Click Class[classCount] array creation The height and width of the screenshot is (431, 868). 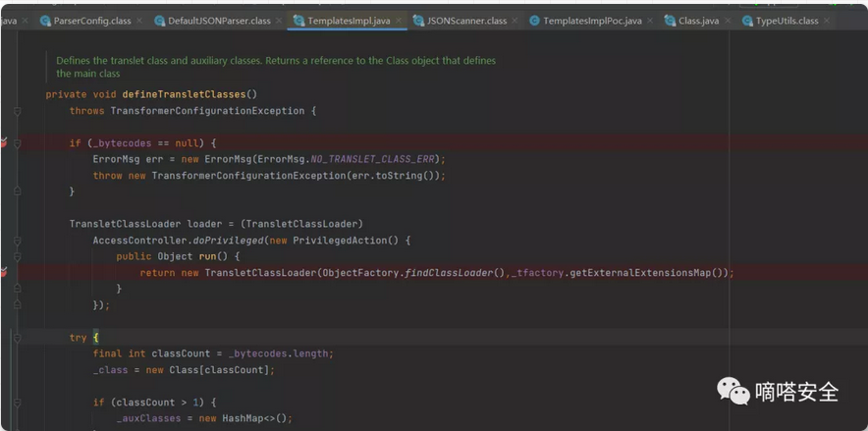[219, 369]
